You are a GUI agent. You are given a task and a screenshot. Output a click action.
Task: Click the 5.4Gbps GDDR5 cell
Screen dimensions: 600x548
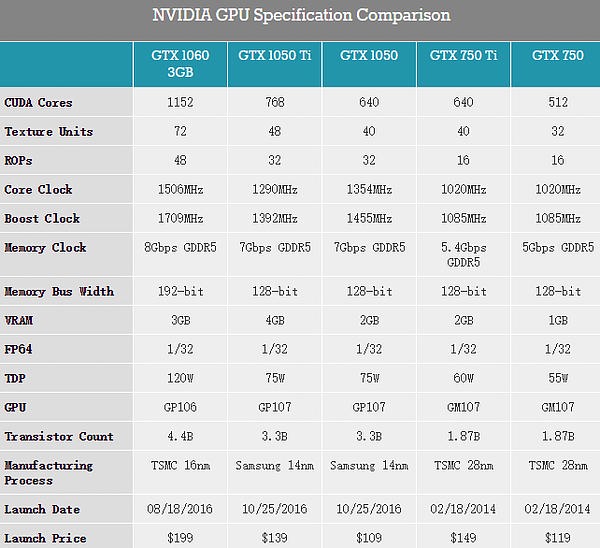point(463,255)
